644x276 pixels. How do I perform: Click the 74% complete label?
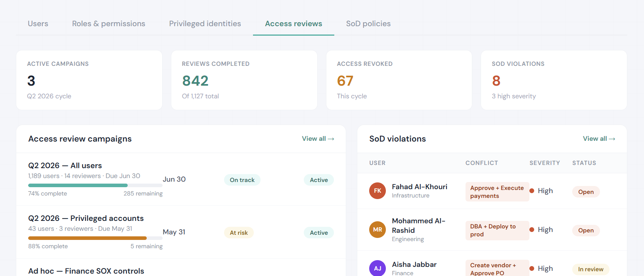tap(48, 194)
